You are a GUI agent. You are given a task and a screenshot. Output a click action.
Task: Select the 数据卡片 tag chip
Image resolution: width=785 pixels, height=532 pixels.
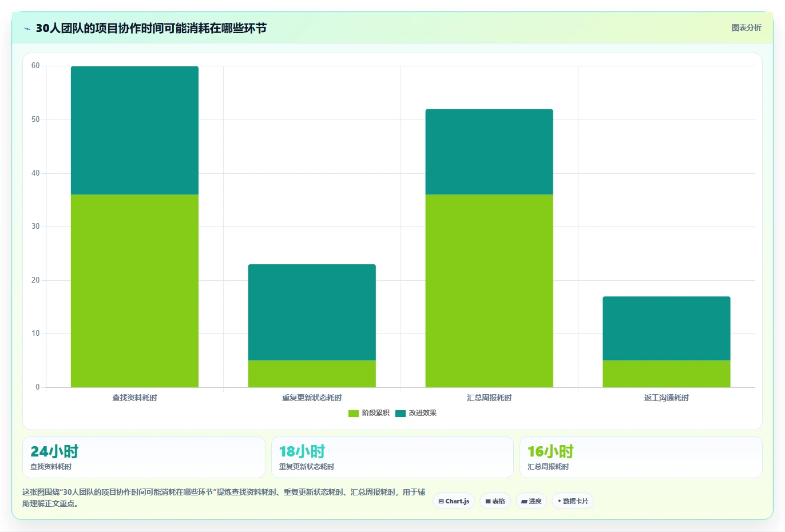coord(573,501)
